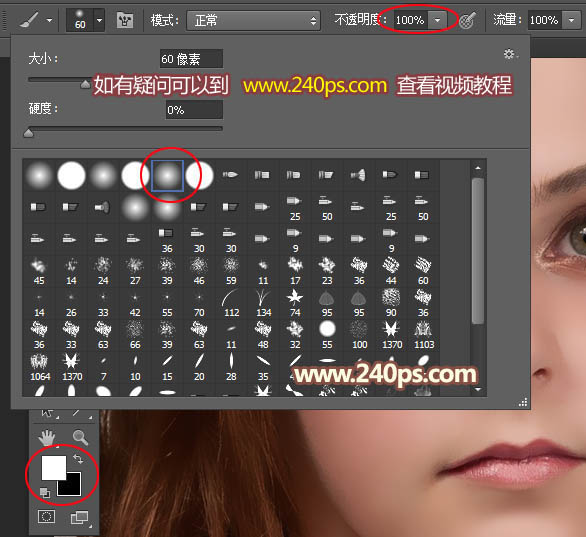Pick the hard round brush preset
586x537 pixels.
pyautogui.click(x=71, y=175)
